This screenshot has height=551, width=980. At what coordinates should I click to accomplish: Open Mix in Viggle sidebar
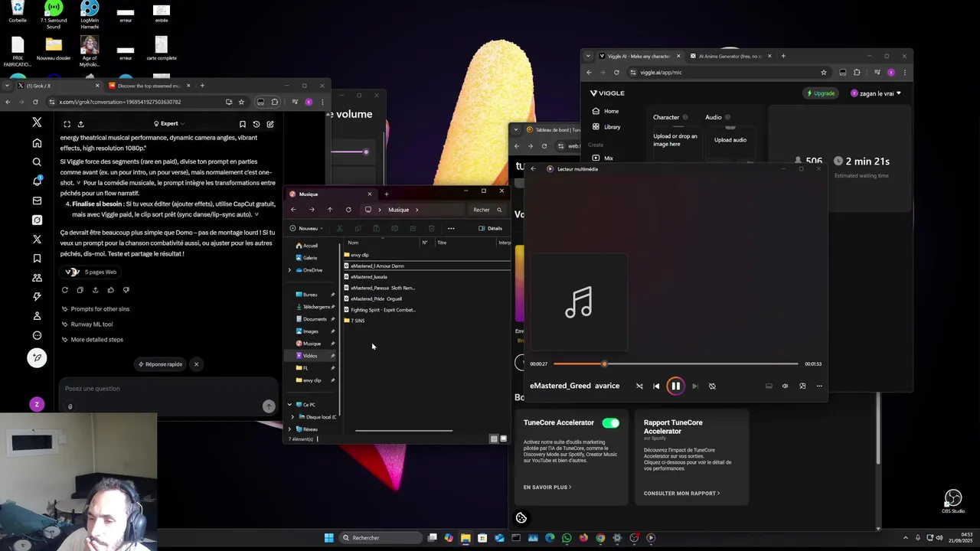(602, 158)
